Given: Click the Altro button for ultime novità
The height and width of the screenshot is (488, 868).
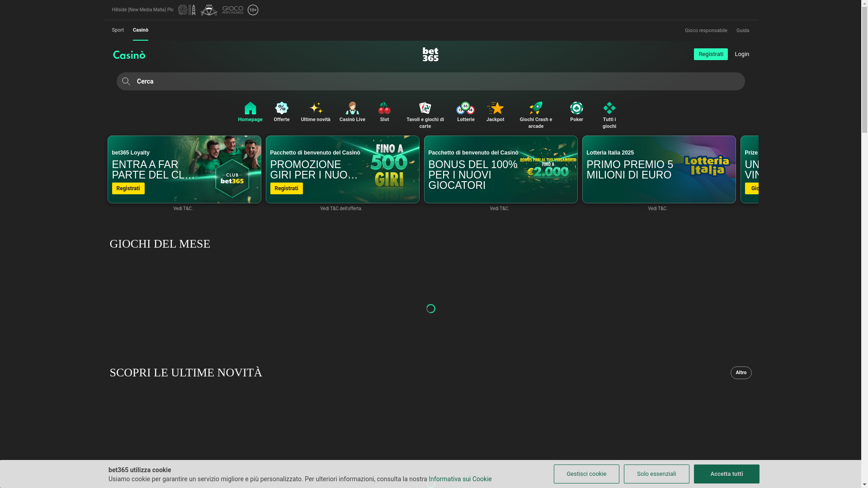Looking at the screenshot, I should [x=741, y=373].
